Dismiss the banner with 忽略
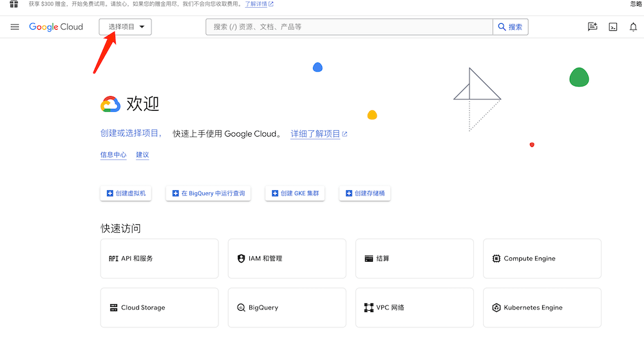Viewport: 644px width, 341px height. pos(636,4)
